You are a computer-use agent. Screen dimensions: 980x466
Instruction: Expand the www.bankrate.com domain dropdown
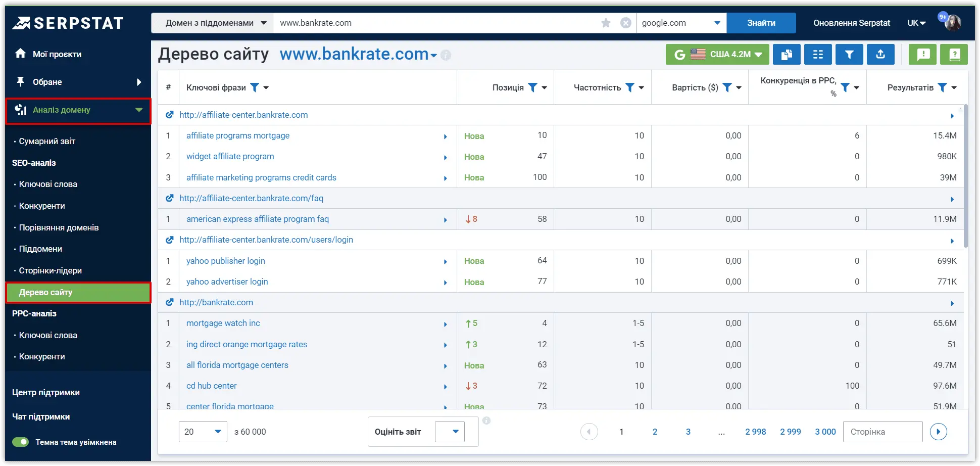tap(434, 55)
